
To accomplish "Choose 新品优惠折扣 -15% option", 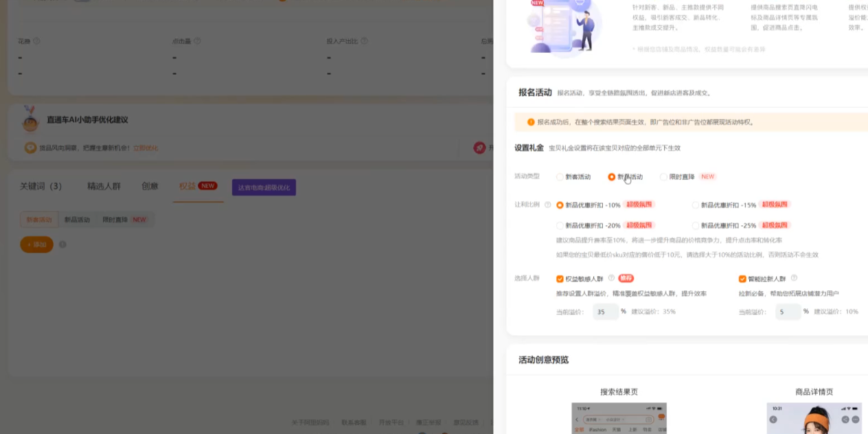I will coord(696,205).
